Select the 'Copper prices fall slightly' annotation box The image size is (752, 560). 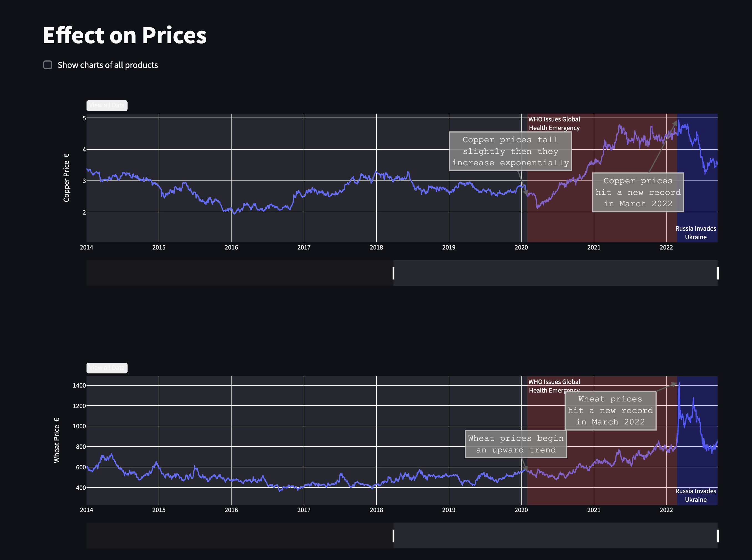tap(510, 151)
